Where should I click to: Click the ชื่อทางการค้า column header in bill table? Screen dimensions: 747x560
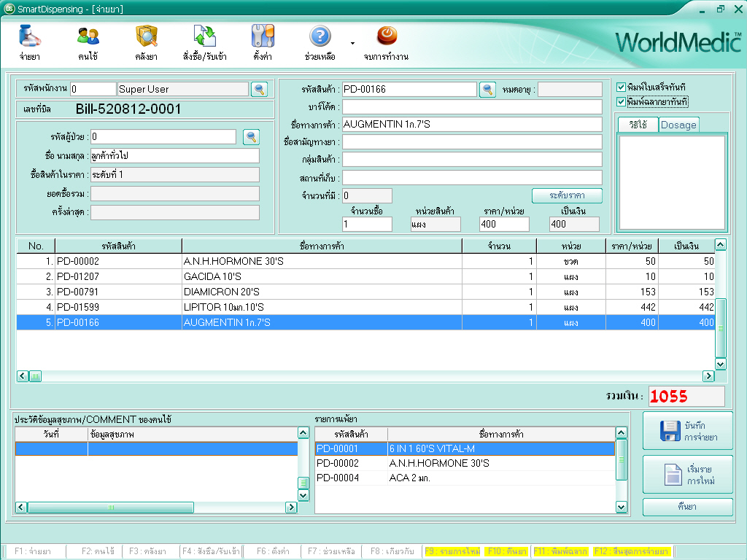tap(322, 246)
